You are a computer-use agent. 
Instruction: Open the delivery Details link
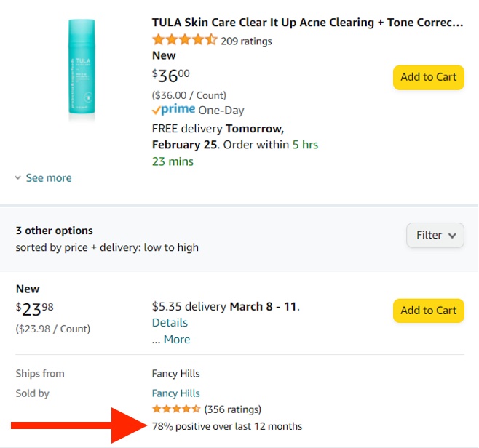coord(170,323)
